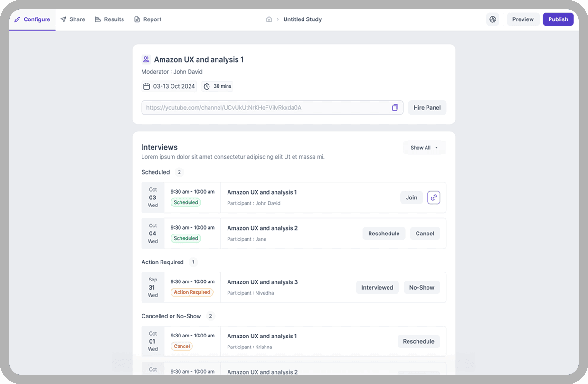Click the 'Participant : Jane' text
This screenshot has width=588, height=384.
coord(247,239)
